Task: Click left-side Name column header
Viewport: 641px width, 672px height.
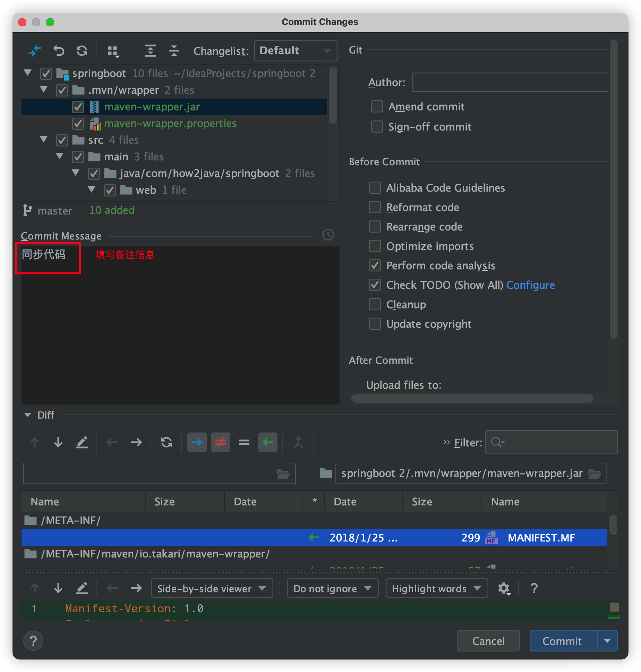Action: (83, 502)
